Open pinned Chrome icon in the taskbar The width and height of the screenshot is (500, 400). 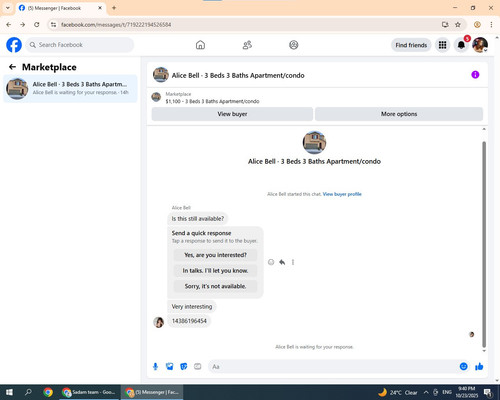48,392
